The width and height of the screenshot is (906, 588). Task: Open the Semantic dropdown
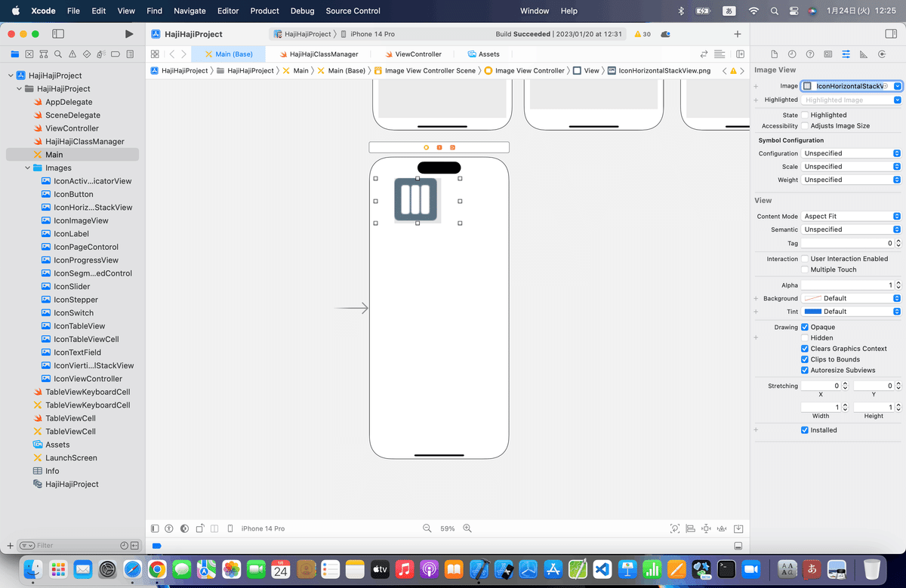[x=852, y=229]
